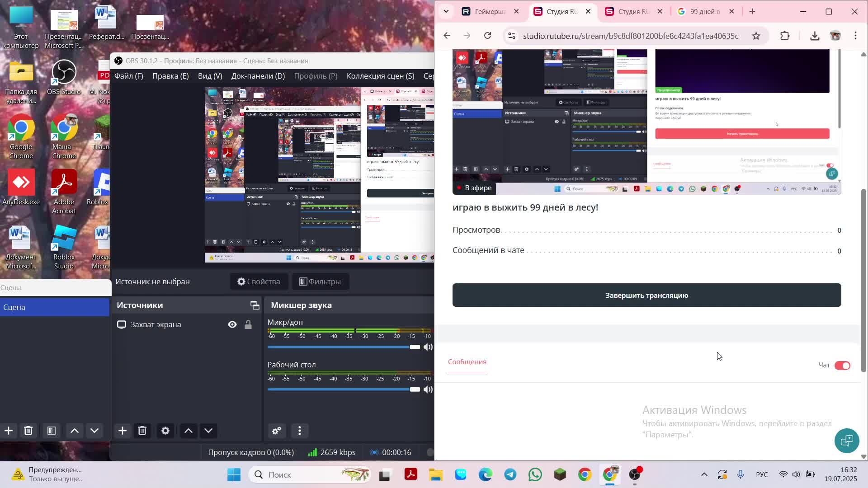
Task: Reload the Rutube studio page
Action: (x=487, y=36)
